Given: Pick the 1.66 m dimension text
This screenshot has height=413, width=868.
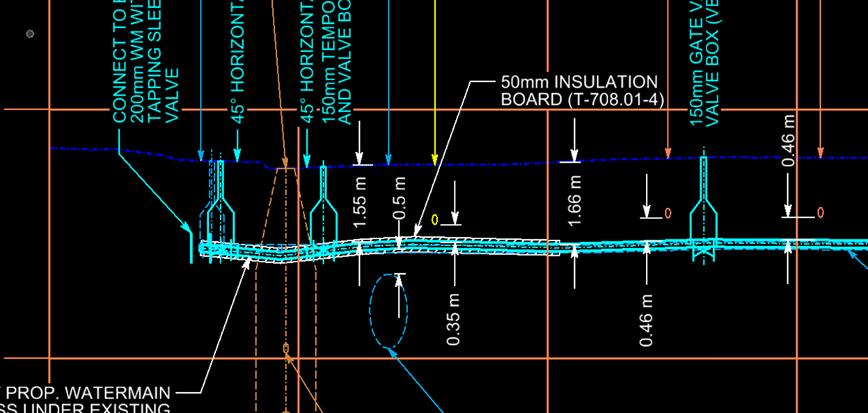Looking at the screenshot, I should [x=574, y=200].
